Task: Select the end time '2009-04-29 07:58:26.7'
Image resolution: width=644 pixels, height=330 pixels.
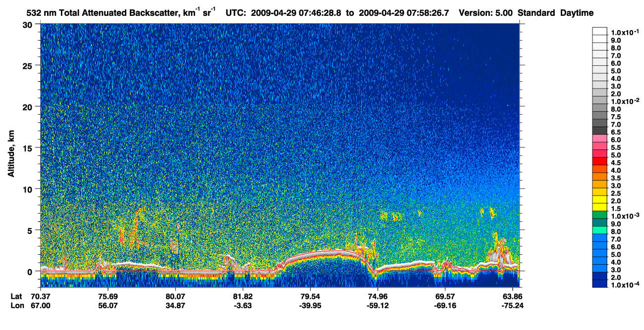Action: (404, 13)
